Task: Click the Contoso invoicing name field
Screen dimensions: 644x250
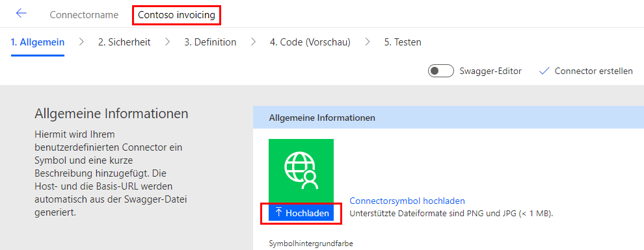Action: [x=176, y=15]
